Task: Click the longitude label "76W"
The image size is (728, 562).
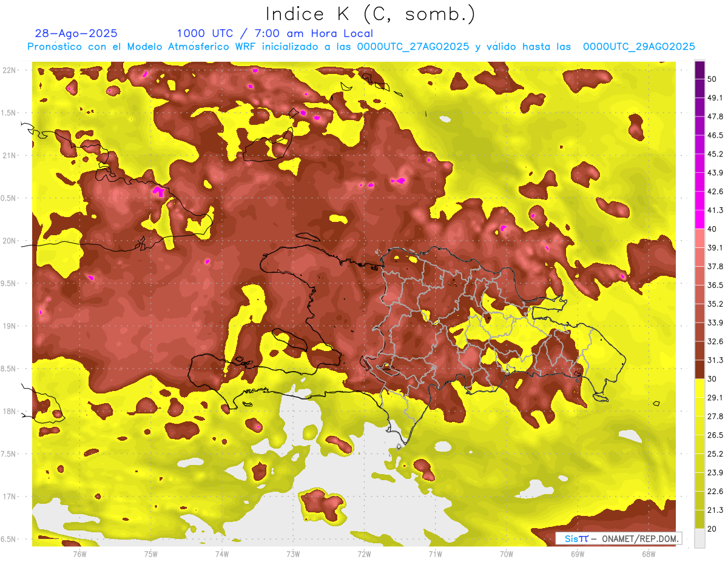Action: click(x=79, y=554)
